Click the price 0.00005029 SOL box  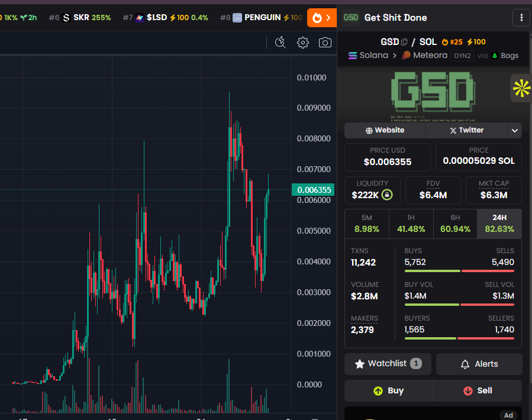click(x=478, y=157)
